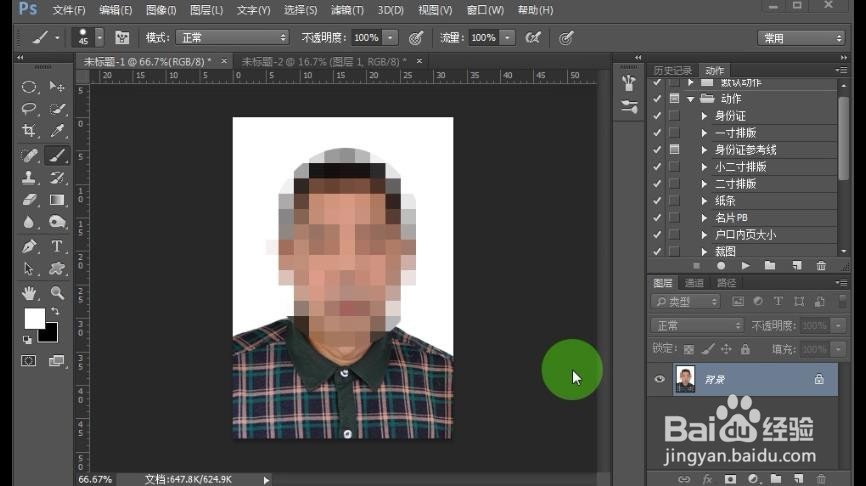The image size is (866, 486).
Task: Select the Zoom tool
Action: coord(56,293)
